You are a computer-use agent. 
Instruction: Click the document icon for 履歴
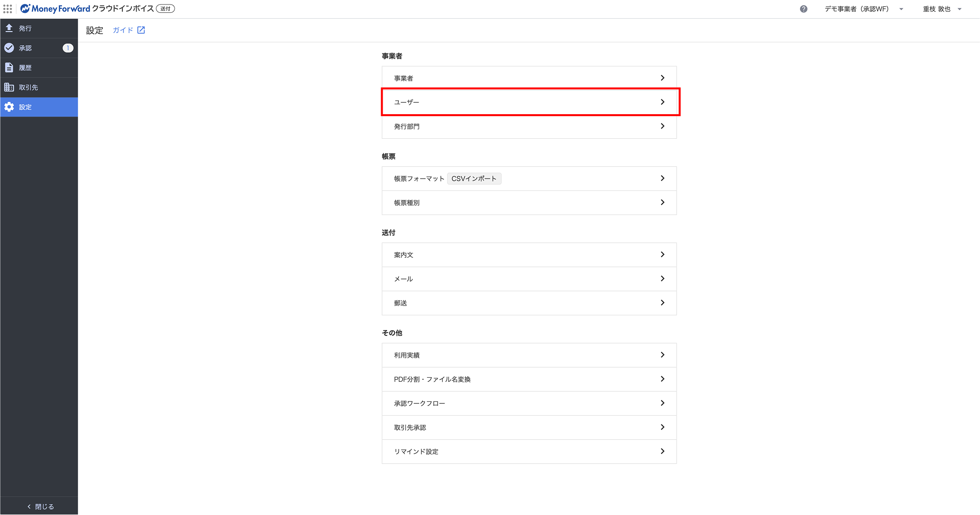[9, 68]
